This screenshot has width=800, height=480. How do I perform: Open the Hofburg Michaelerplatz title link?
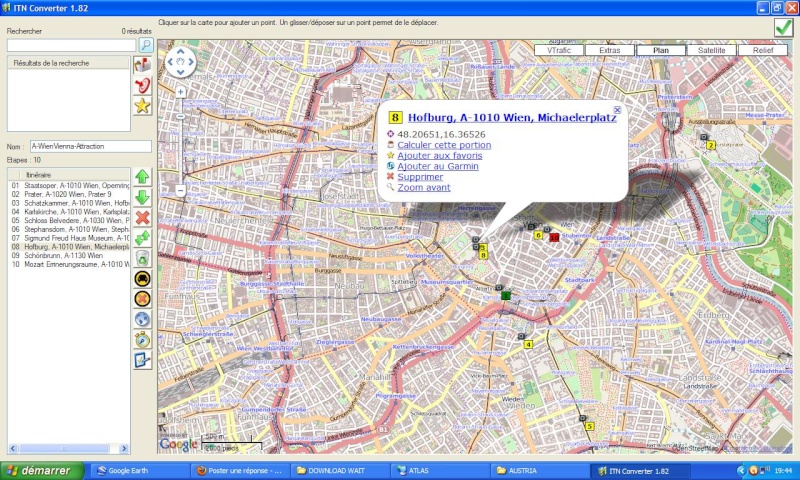pyautogui.click(x=512, y=117)
